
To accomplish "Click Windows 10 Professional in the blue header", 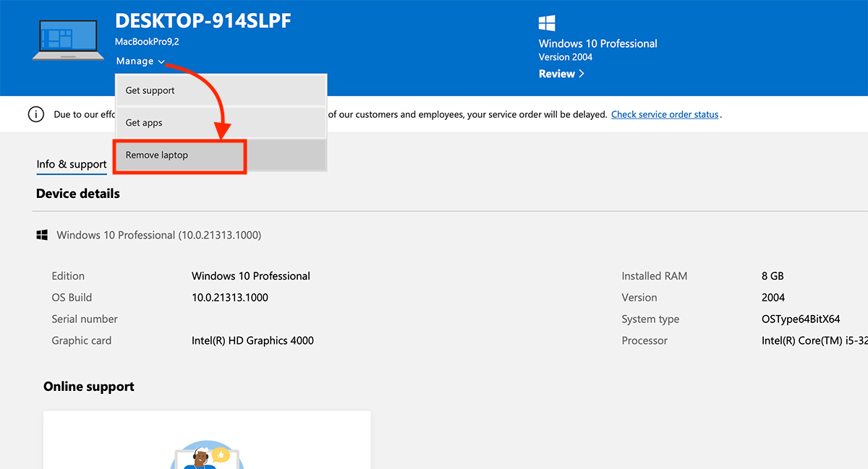I will [x=598, y=43].
